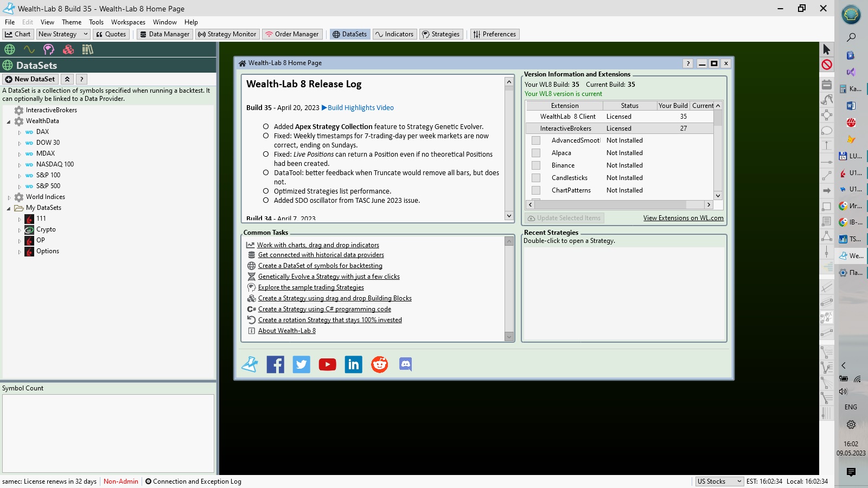Image resolution: width=868 pixels, height=488 pixels.
Task: Open Windows search magnifier icon
Action: click(851, 37)
